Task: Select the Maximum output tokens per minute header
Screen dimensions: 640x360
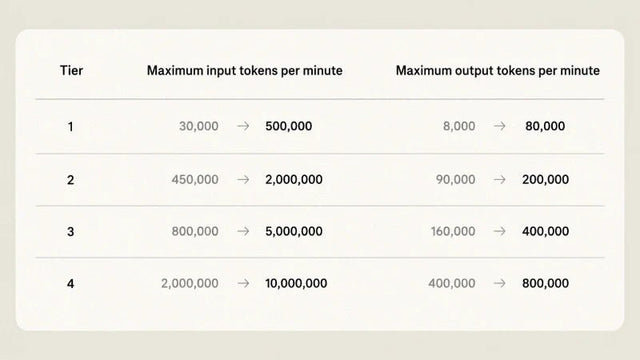Action: click(498, 71)
